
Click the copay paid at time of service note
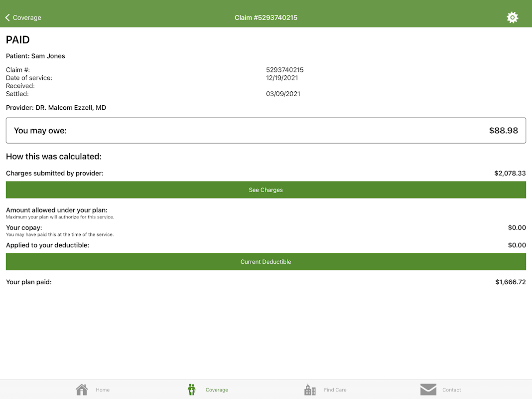tap(59, 234)
